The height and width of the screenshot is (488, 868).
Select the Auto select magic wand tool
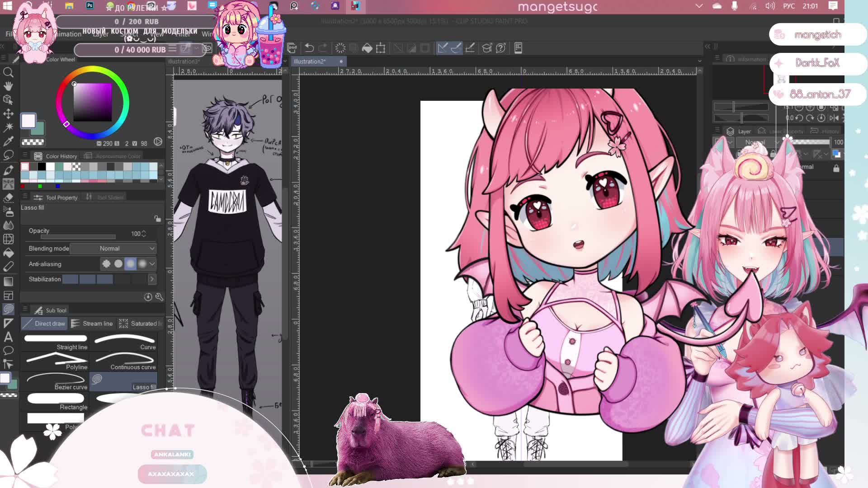[8, 127]
